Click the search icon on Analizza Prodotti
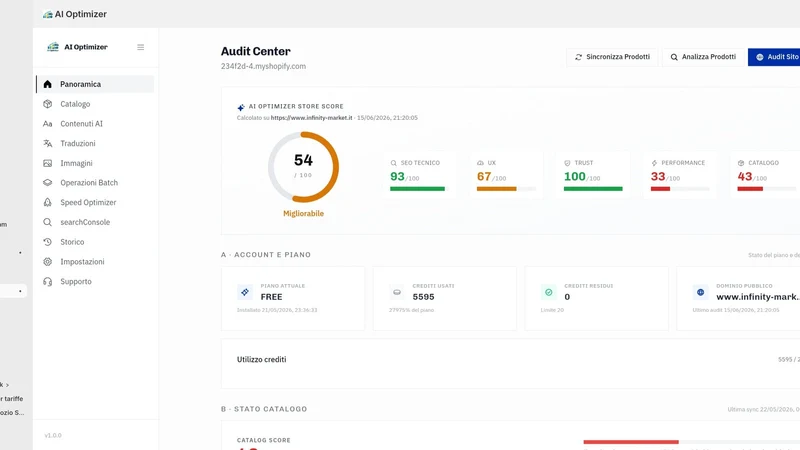 tap(674, 57)
